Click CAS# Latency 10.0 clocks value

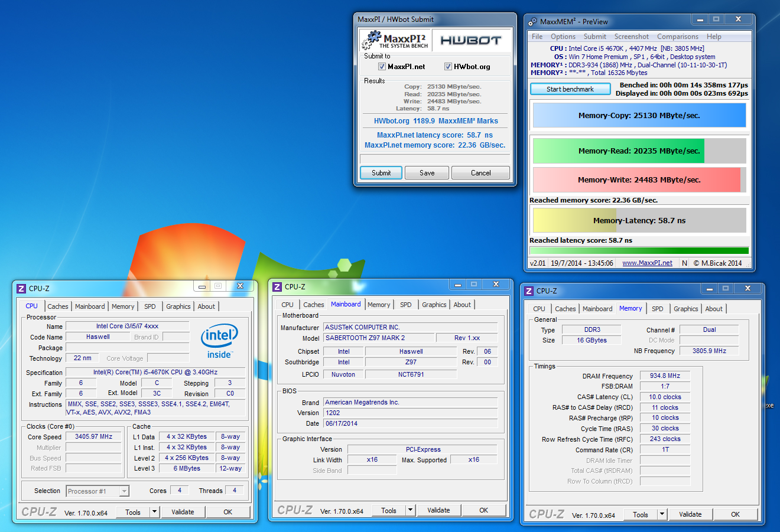coord(665,397)
